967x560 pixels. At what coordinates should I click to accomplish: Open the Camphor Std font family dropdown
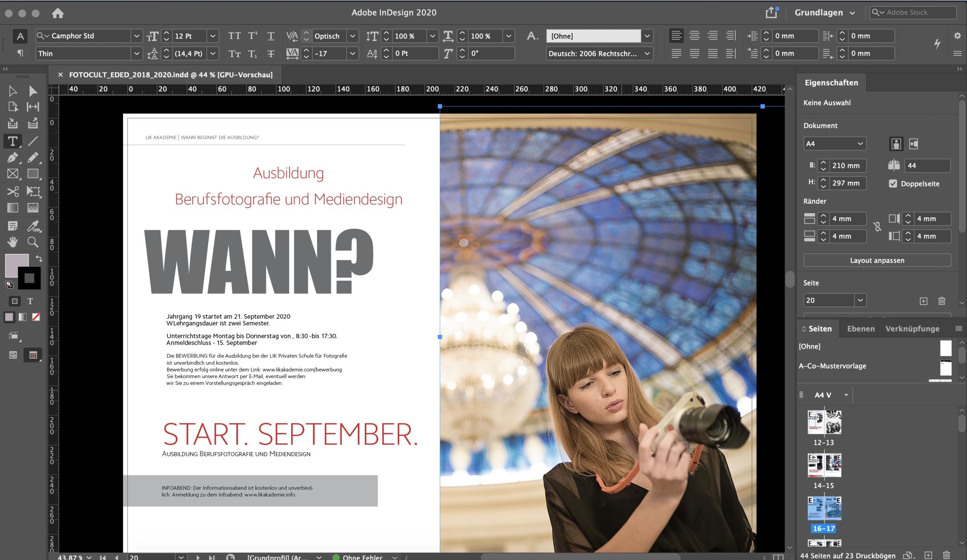coord(137,36)
